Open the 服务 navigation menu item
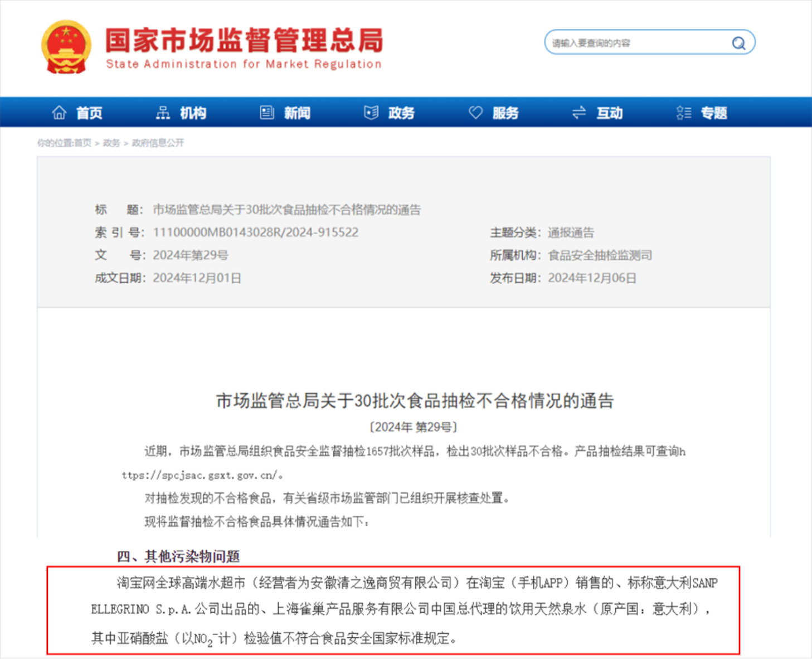Screen dimensions: 812x659 (x=506, y=113)
